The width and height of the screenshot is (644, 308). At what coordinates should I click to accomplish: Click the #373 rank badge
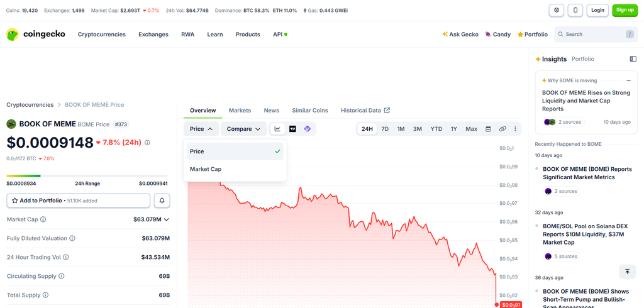coord(121,124)
